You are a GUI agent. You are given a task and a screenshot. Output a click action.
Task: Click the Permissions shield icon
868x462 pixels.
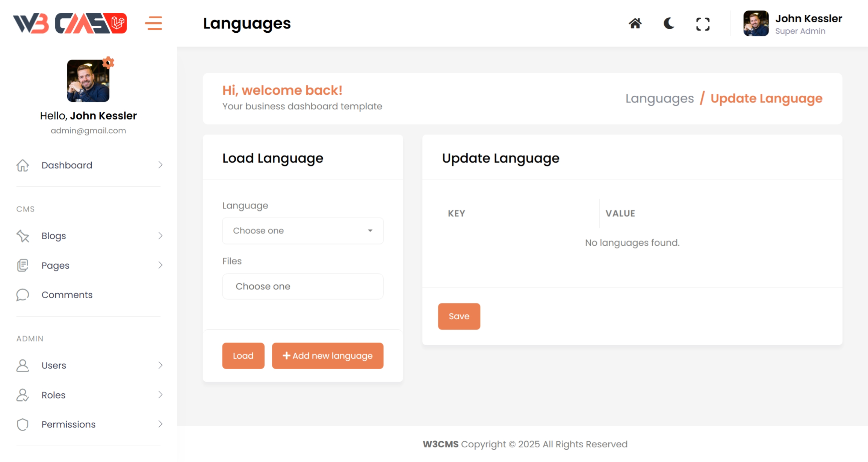coord(23,424)
